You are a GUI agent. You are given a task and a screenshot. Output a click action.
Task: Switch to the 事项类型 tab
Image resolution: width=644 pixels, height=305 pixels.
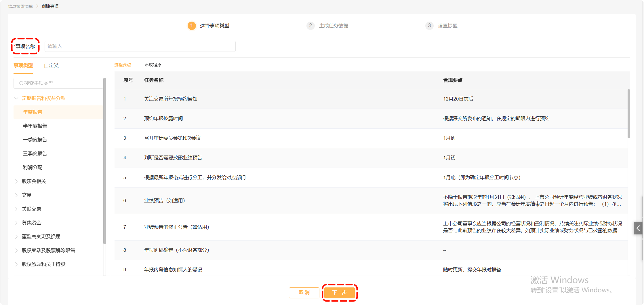[x=23, y=66]
